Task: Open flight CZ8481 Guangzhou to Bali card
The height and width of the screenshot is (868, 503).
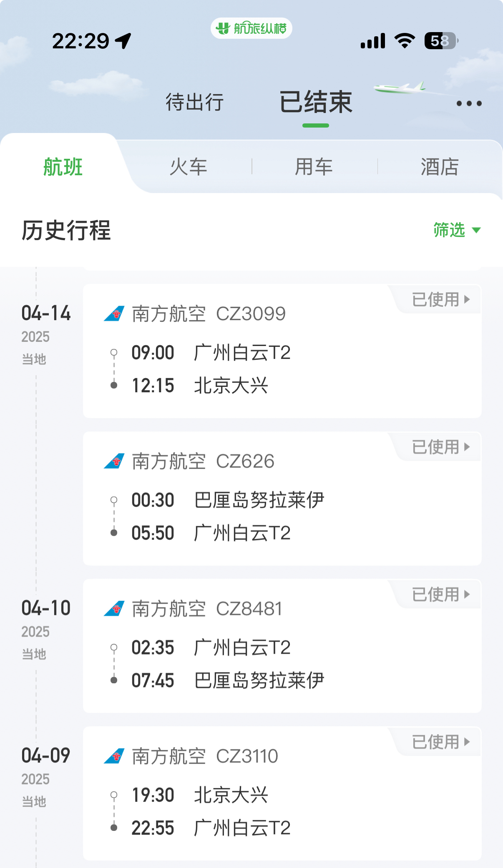Action: [x=282, y=646]
